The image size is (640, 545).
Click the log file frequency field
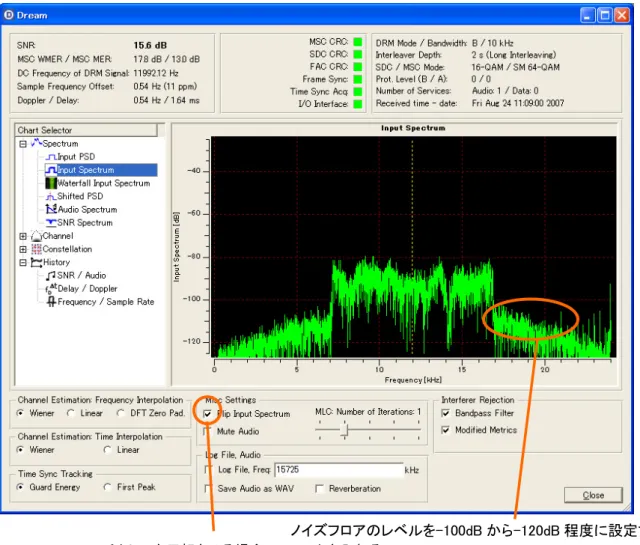coord(339,470)
